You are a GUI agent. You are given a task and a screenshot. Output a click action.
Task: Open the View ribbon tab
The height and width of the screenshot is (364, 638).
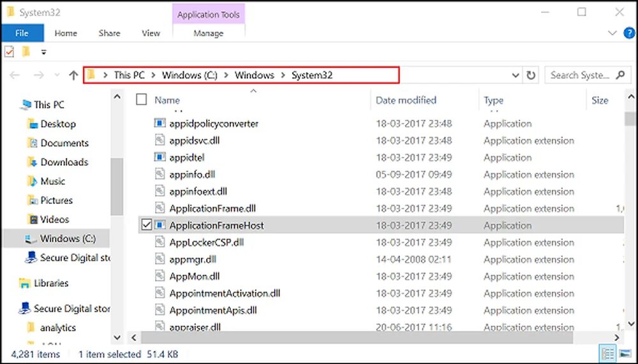click(x=151, y=33)
